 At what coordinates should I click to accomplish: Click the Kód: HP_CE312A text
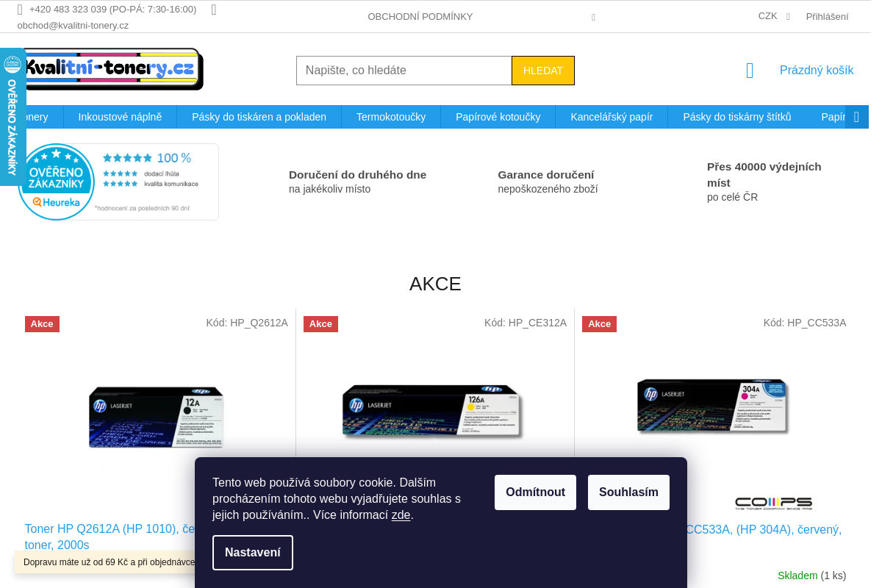pyautogui.click(x=526, y=323)
